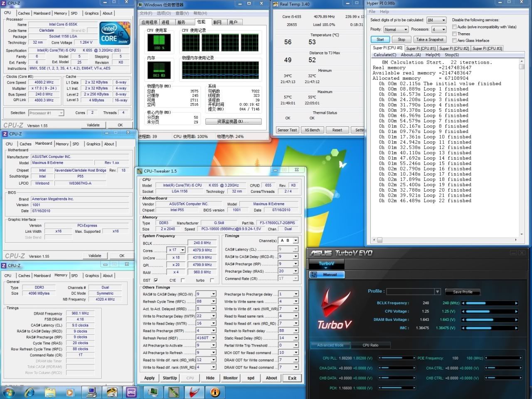Open the SPD tab in top CPU-Z window
The height and width of the screenshot is (399, 532).
[74, 13]
